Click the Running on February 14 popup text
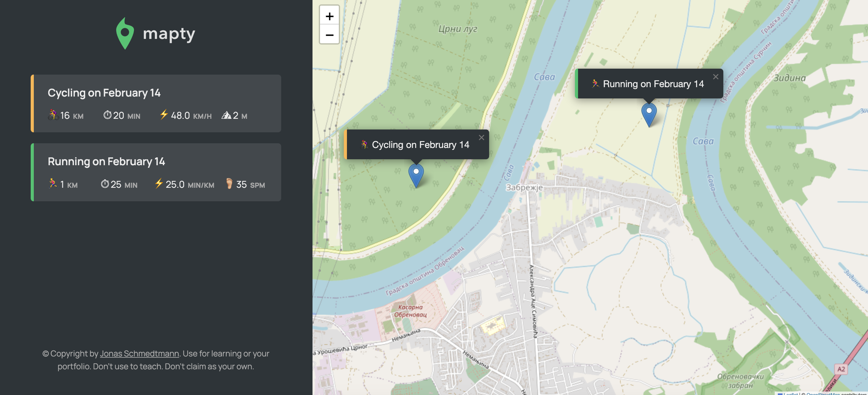The height and width of the screenshot is (395, 868). [653, 84]
